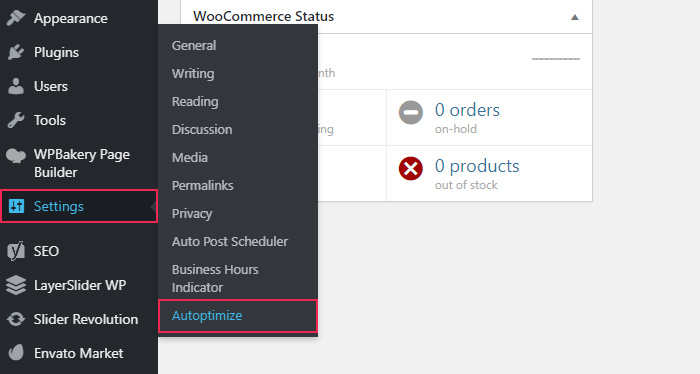
Task: Click the WPBakery Page Builder cloud icon
Action: [16, 156]
